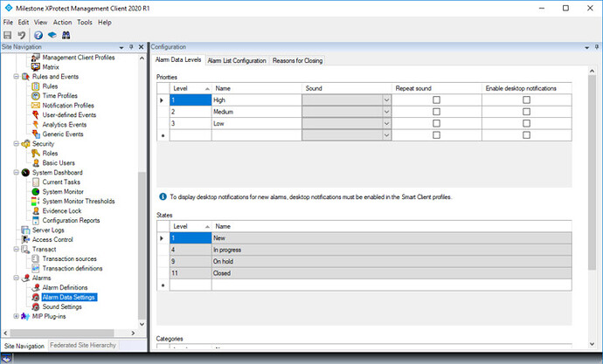Open Sound dropdown for High priority
This screenshot has height=364, width=603.
(386, 100)
